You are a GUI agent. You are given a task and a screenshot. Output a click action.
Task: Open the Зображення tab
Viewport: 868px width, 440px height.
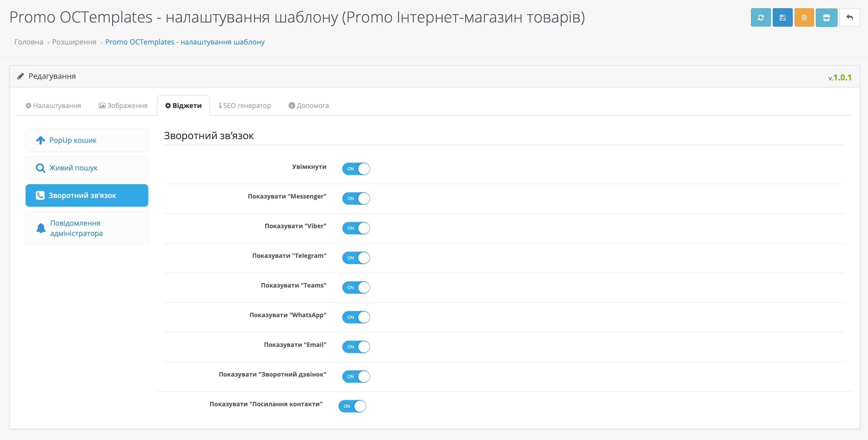(x=123, y=106)
